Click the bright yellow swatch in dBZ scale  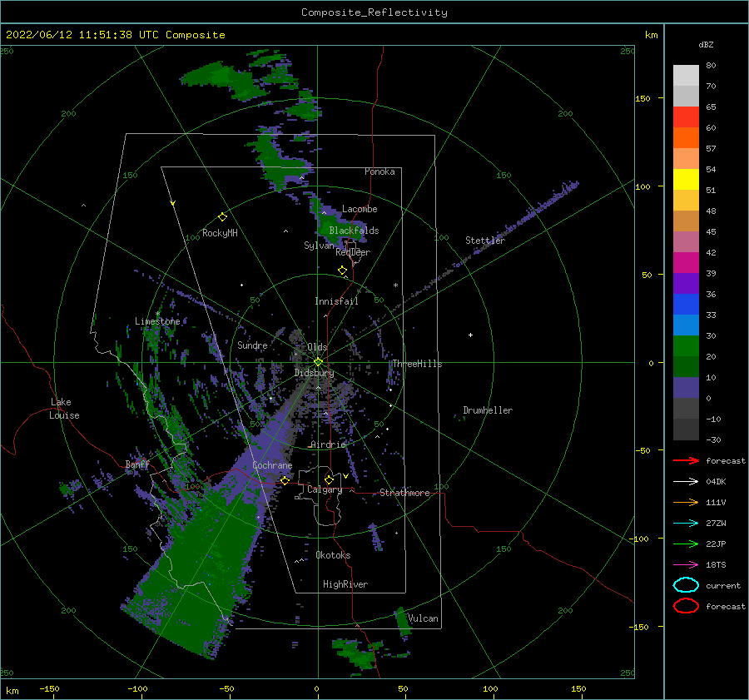click(686, 179)
